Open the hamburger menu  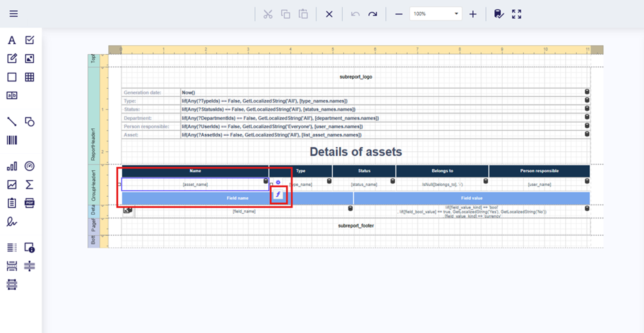point(14,14)
